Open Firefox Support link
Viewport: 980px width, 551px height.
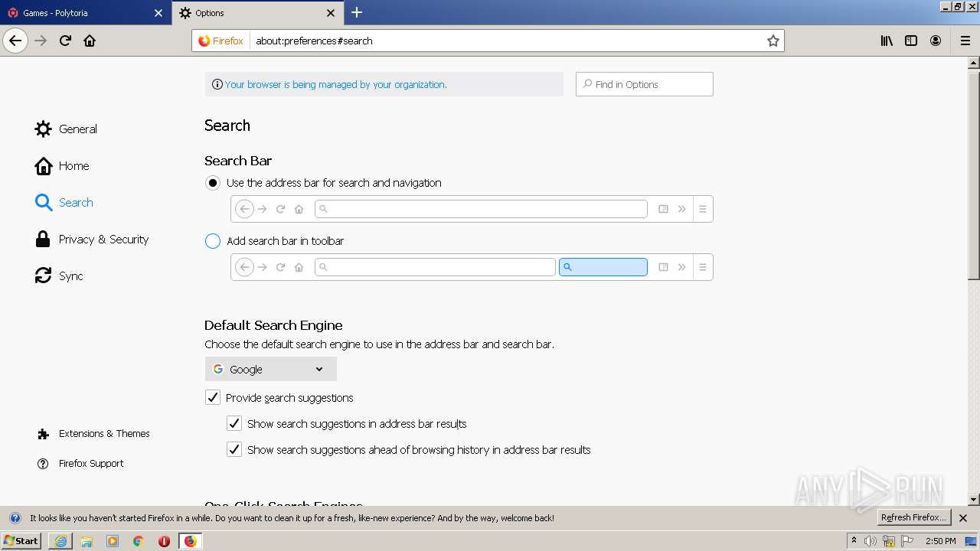(80, 463)
